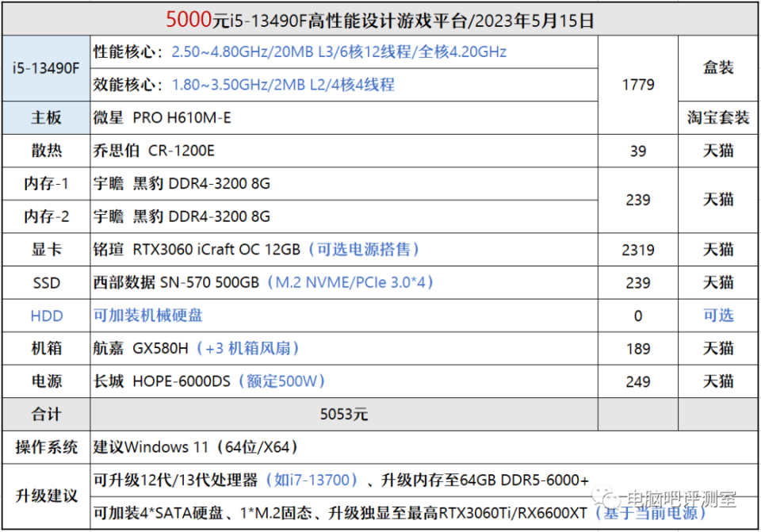Select the price '189' cell
Image resolution: width=761 pixels, height=532 pixels.
(x=637, y=349)
